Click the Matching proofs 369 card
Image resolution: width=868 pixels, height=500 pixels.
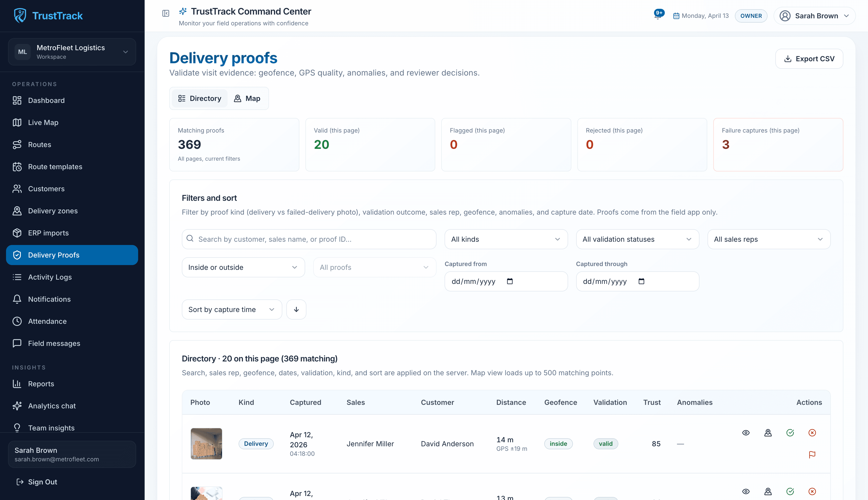coord(234,145)
